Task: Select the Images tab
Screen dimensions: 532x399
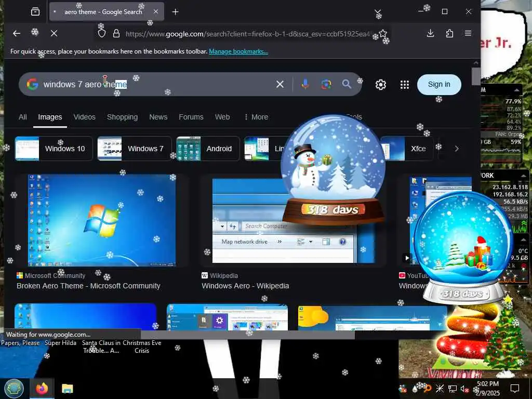Action: pos(50,117)
